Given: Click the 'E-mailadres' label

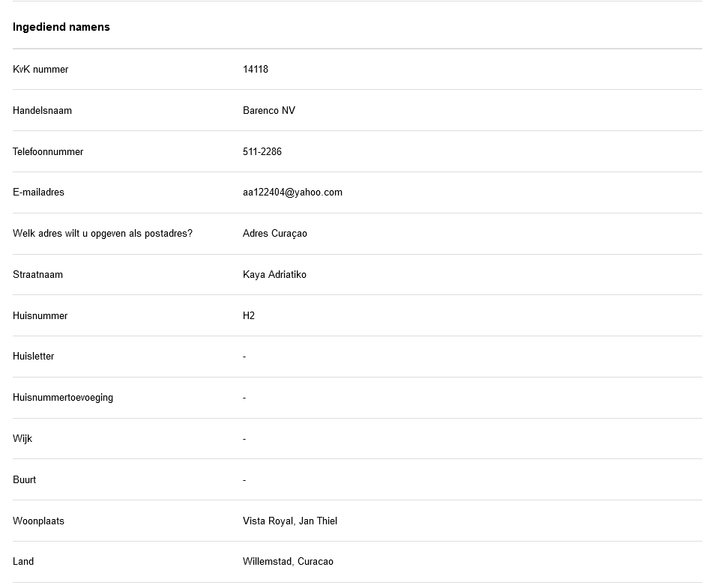Looking at the screenshot, I should (x=38, y=193).
